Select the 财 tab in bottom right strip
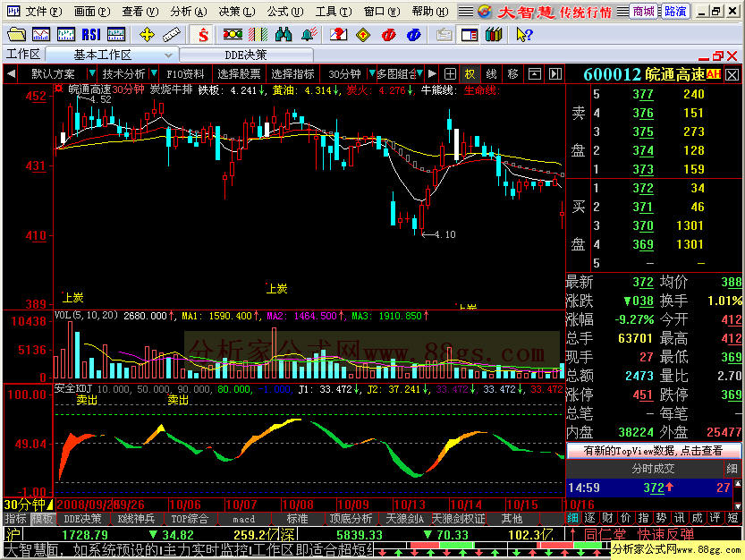745x560 pixels. click(x=607, y=518)
